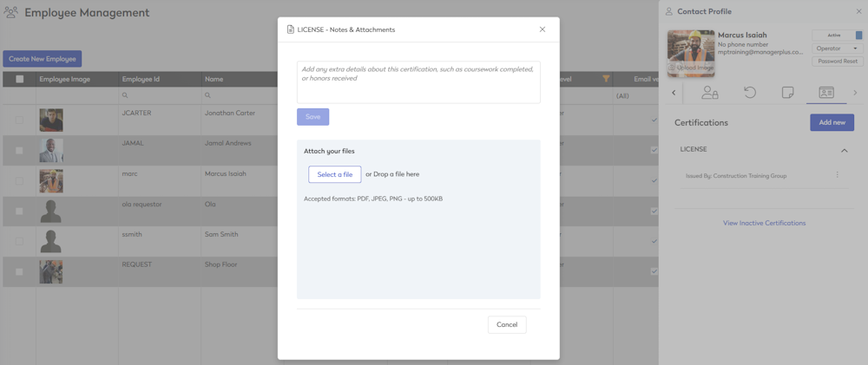Toggle email verified checkbox in Ola row
This screenshot has width=868, height=365.
coord(654,211)
